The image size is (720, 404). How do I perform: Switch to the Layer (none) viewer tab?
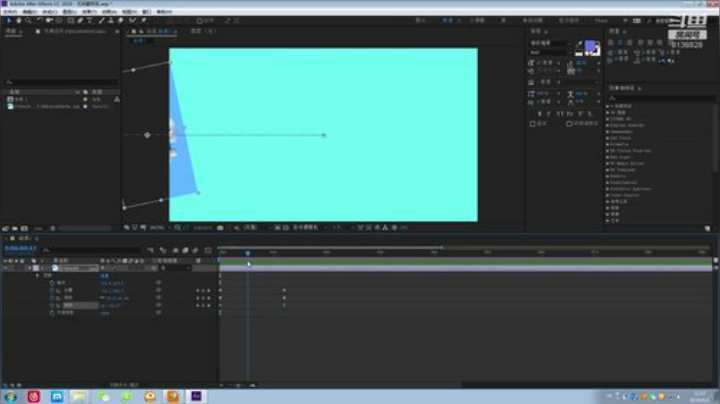coord(203,31)
